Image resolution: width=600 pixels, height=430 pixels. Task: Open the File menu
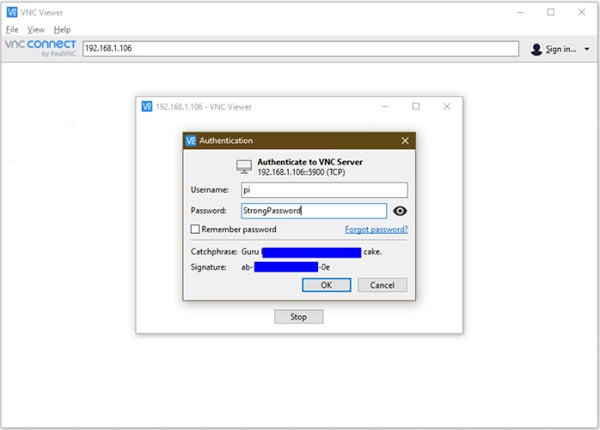point(12,29)
